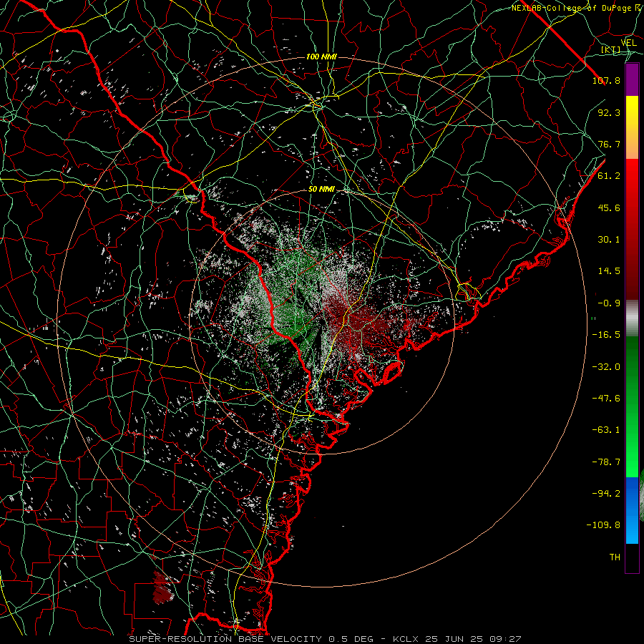
Task: Select the green segment of the color bar
Action: click(632, 406)
